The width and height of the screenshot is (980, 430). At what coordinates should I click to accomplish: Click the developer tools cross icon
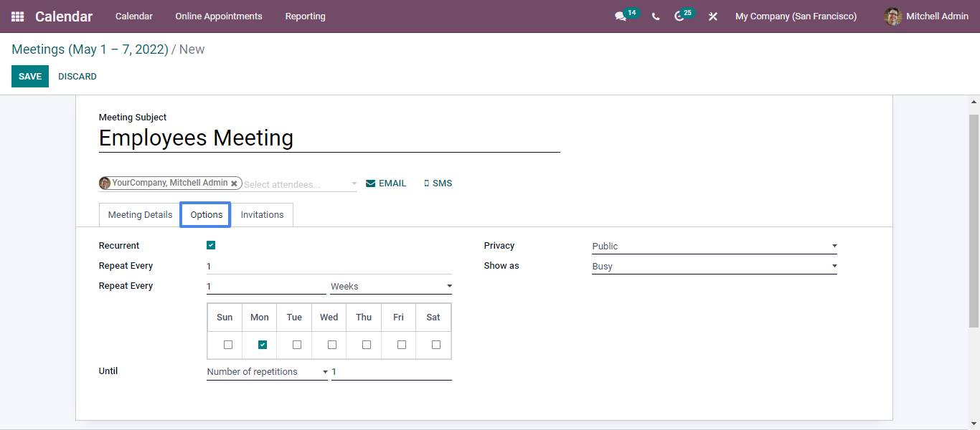[x=712, y=16]
